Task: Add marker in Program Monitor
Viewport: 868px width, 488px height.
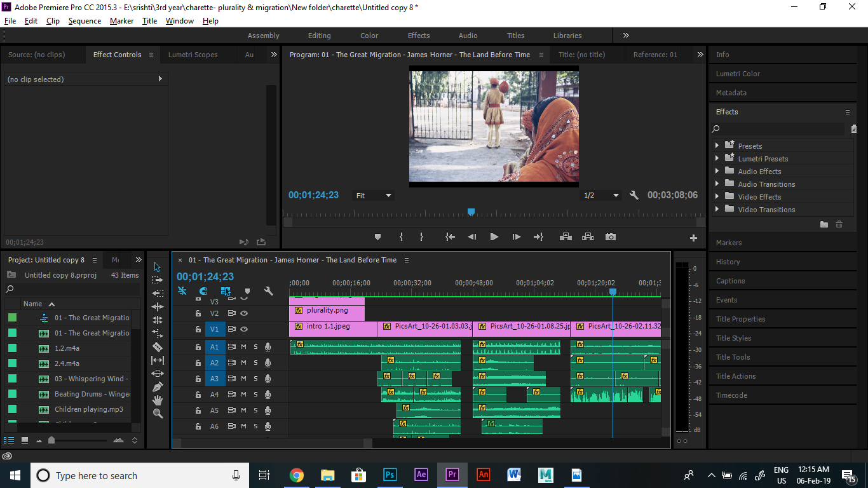Action: tap(377, 237)
